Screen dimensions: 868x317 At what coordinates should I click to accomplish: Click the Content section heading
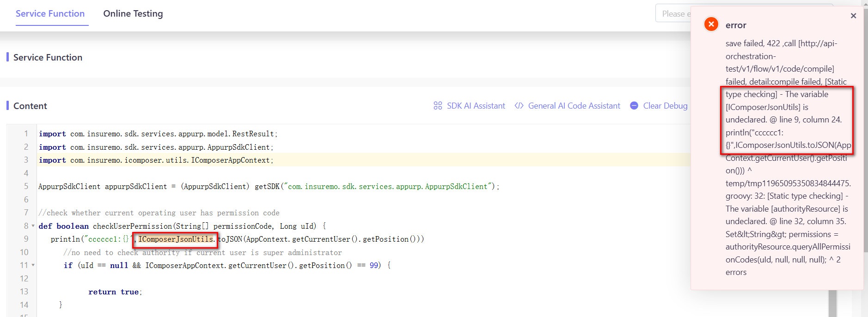[x=30, y=106]
